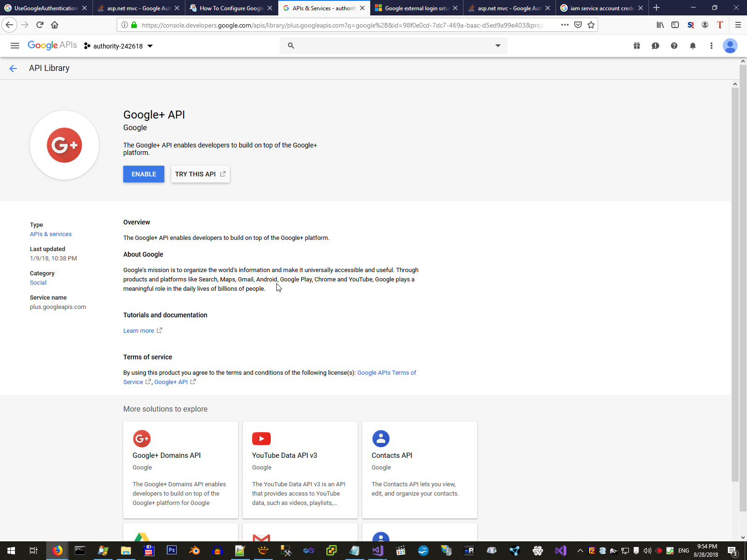Open the free trial gift icon

pyautogui.click(x=637, y=46)
